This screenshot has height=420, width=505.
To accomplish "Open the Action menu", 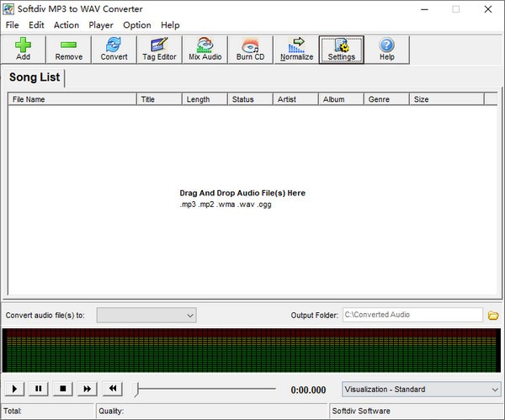I will (66, 25).
